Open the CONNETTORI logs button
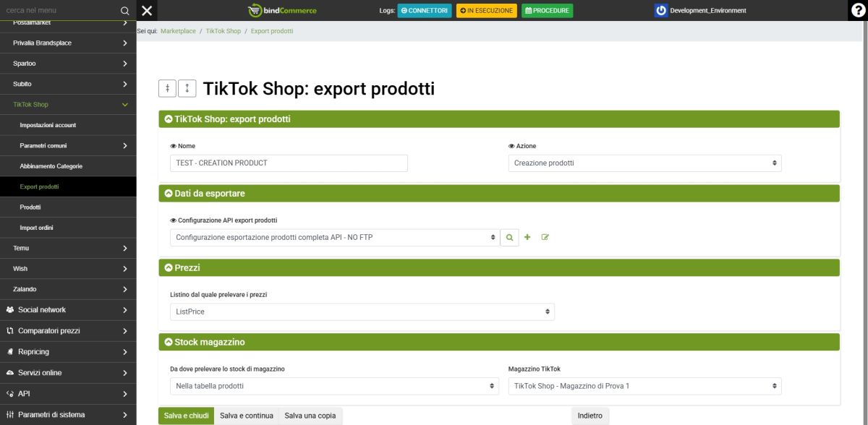 click(x=425, y=11)
